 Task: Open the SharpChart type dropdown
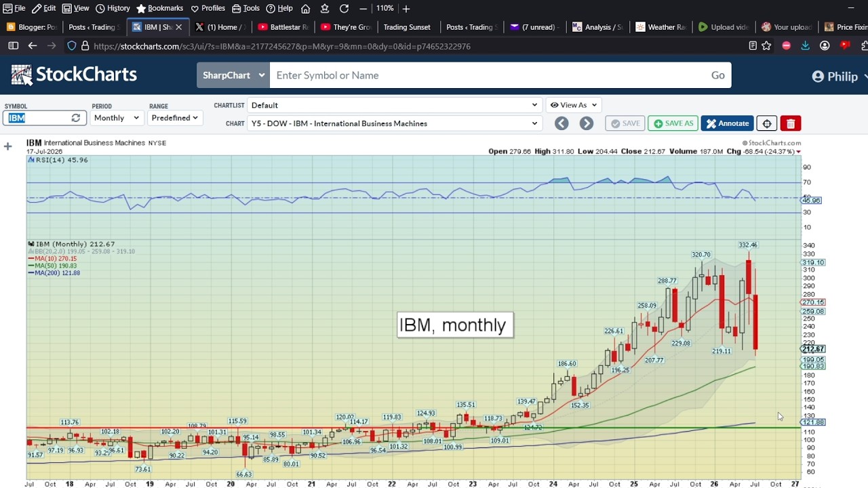233,75
